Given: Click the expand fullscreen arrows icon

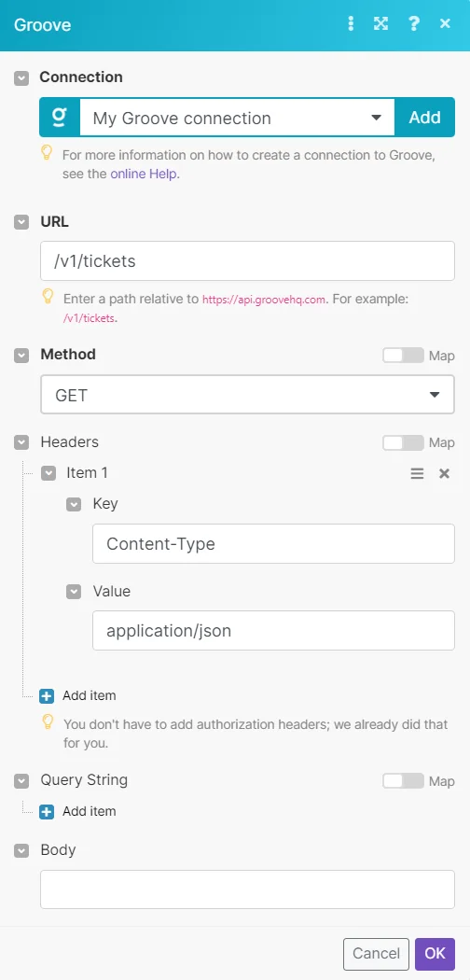Looking at the screenshot, I should (380, 24).
